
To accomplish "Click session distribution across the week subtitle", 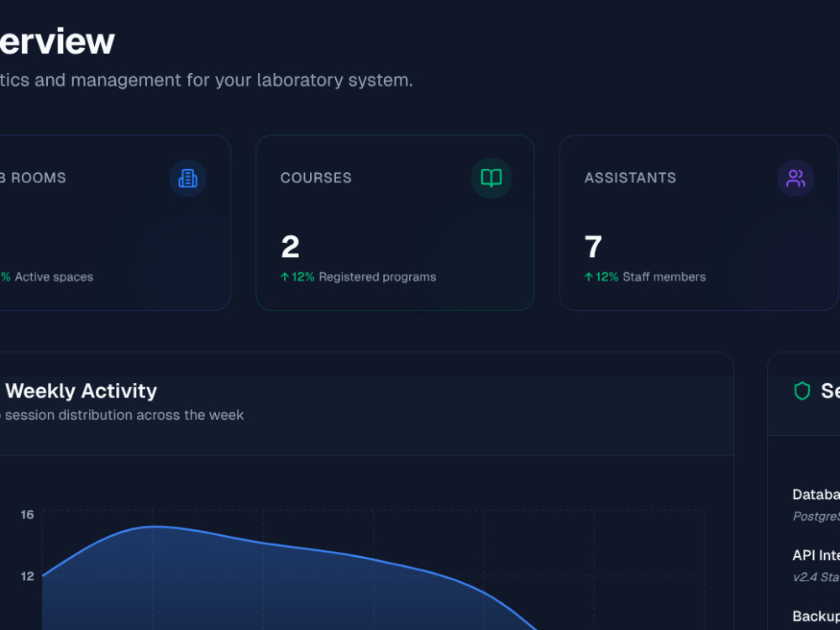I will coord(124,415).
